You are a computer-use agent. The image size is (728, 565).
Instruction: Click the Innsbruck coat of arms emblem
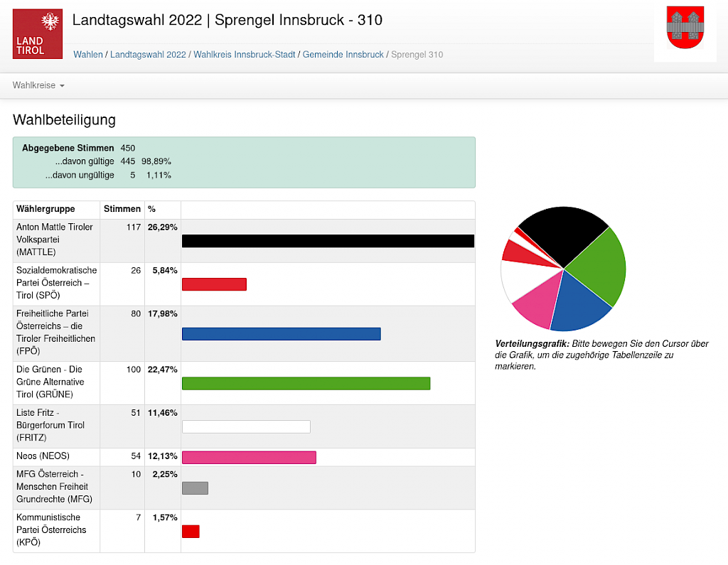coord(685,28)
